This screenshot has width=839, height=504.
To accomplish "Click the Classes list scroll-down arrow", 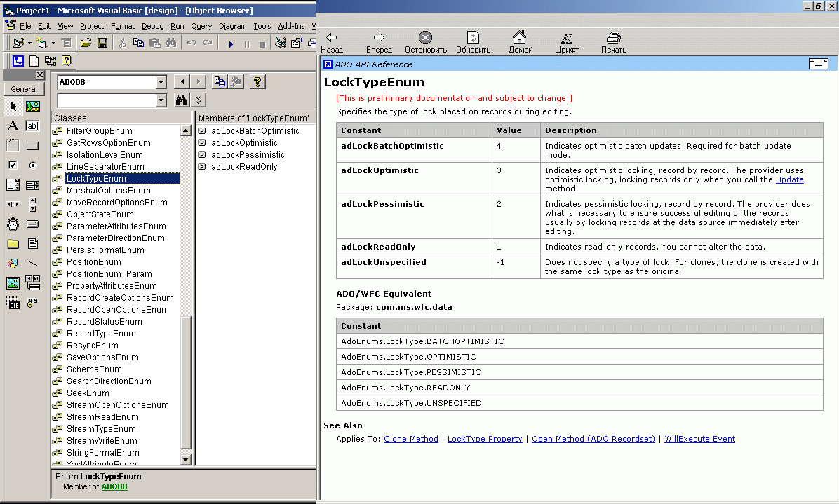I will click(x=186, y=459).
